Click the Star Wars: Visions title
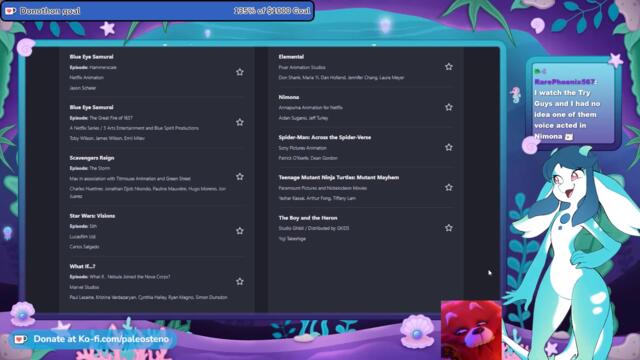This screenshot has height=360, width=640. point(92,216)
